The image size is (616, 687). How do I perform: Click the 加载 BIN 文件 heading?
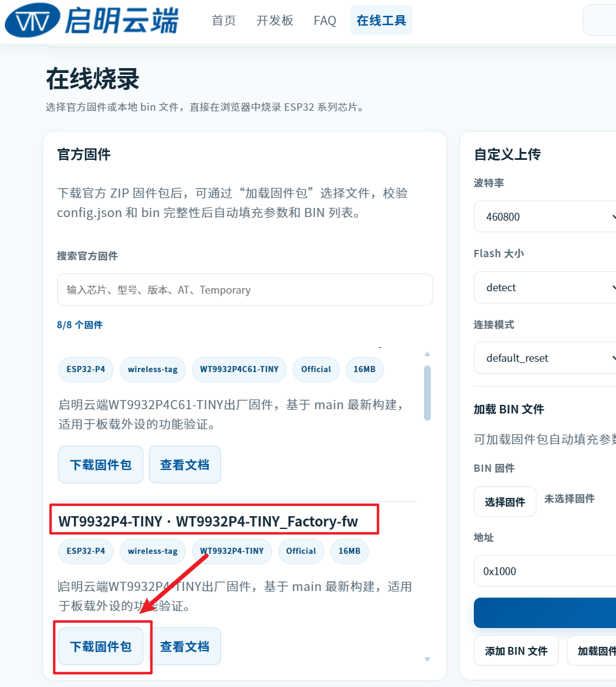coord(508,409)
